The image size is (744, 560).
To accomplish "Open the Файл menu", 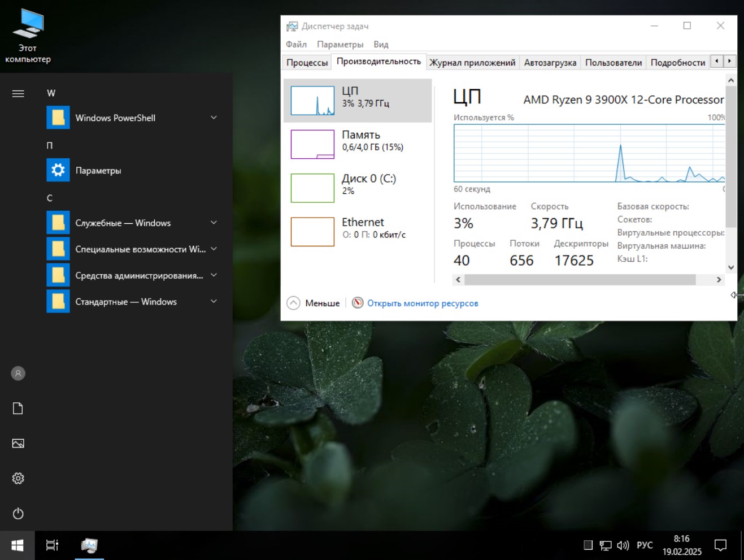I will 296,44.
